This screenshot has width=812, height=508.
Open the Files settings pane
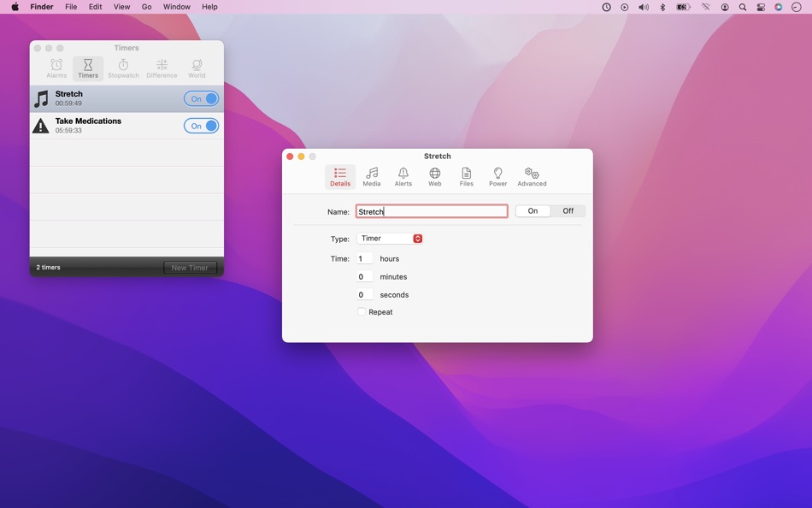click(466, 176)
